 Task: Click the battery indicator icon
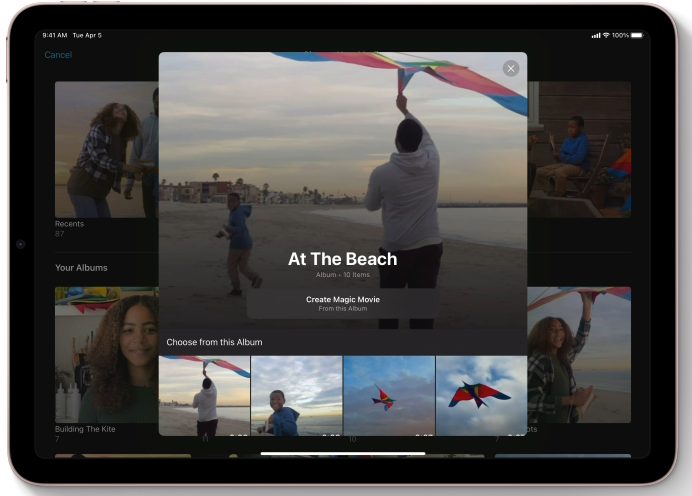coord(637,35)
